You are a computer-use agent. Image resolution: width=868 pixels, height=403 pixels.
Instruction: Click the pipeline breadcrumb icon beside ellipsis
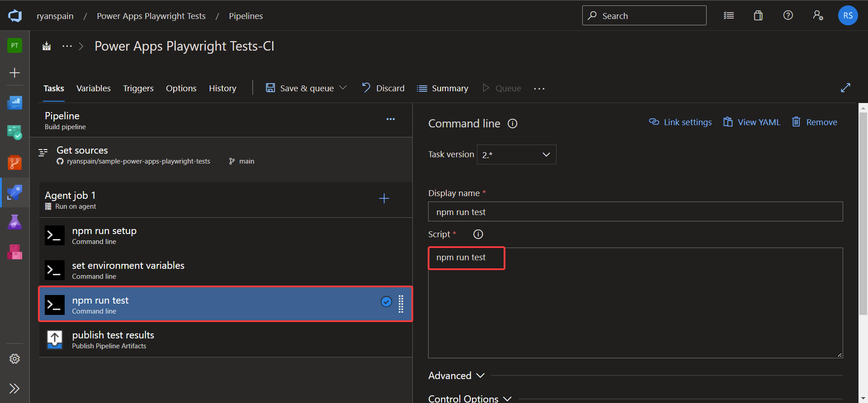(47, 46)
